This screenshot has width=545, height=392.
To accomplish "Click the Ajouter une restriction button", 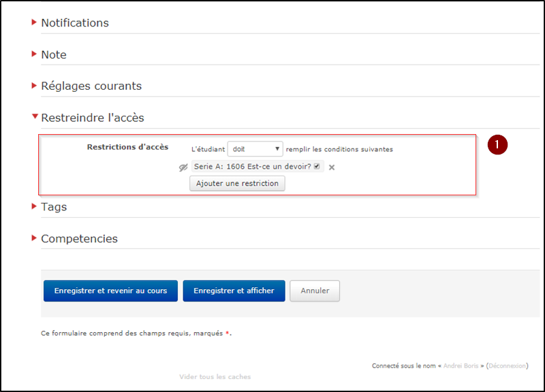I will [x=237, y=184].
